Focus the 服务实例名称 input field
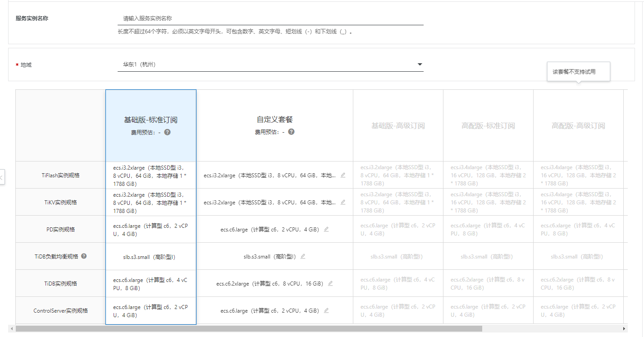The height and width of the screenshot is (337, 644). click(270, 18)
